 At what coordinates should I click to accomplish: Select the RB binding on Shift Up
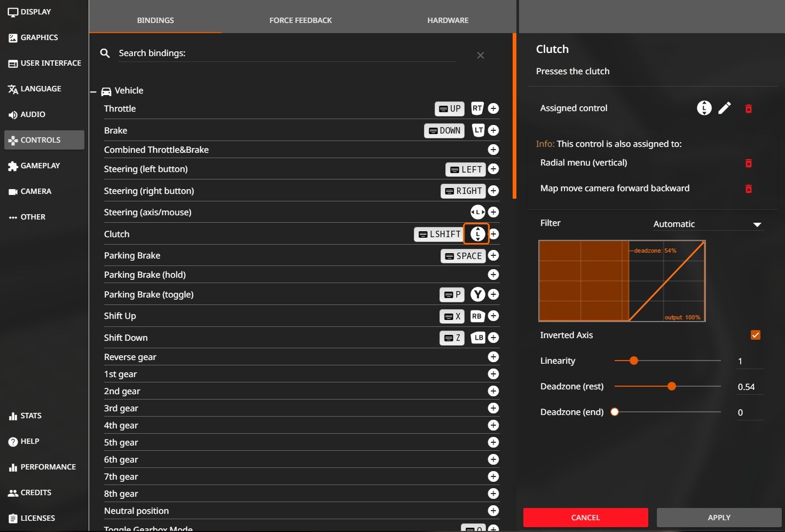pos(477,316)
